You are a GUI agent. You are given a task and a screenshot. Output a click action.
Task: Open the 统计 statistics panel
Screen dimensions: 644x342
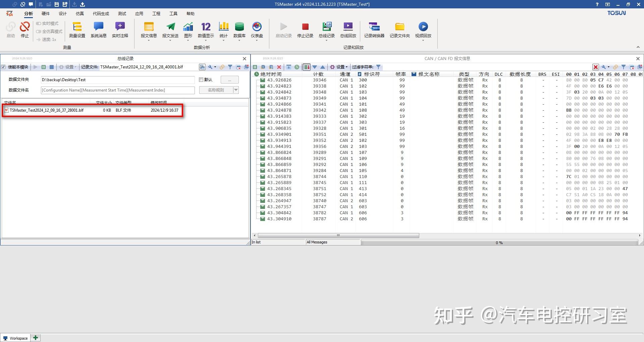(223, 30)
